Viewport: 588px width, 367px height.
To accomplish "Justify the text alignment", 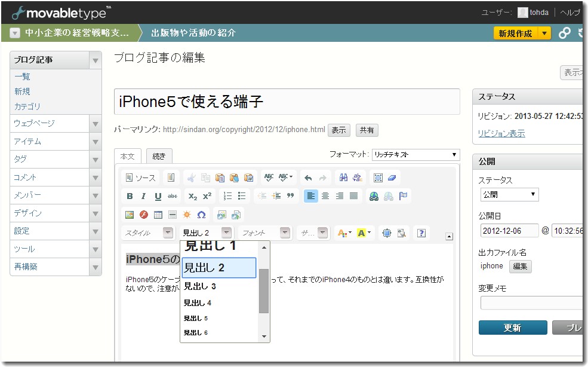I will pos(353,196).
